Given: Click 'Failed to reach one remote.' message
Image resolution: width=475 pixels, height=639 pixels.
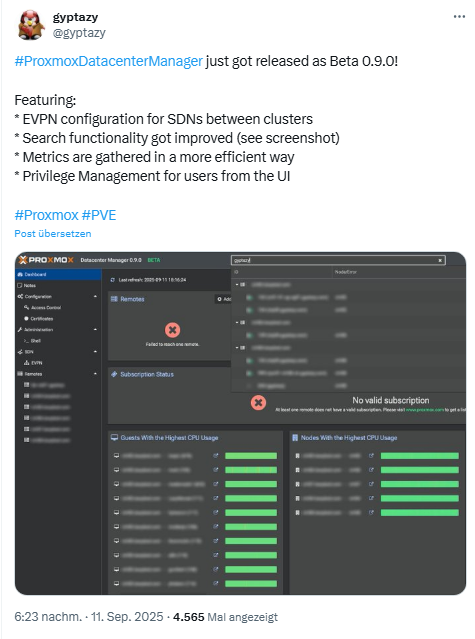Looking at the screenshot, I should point(173,344).
